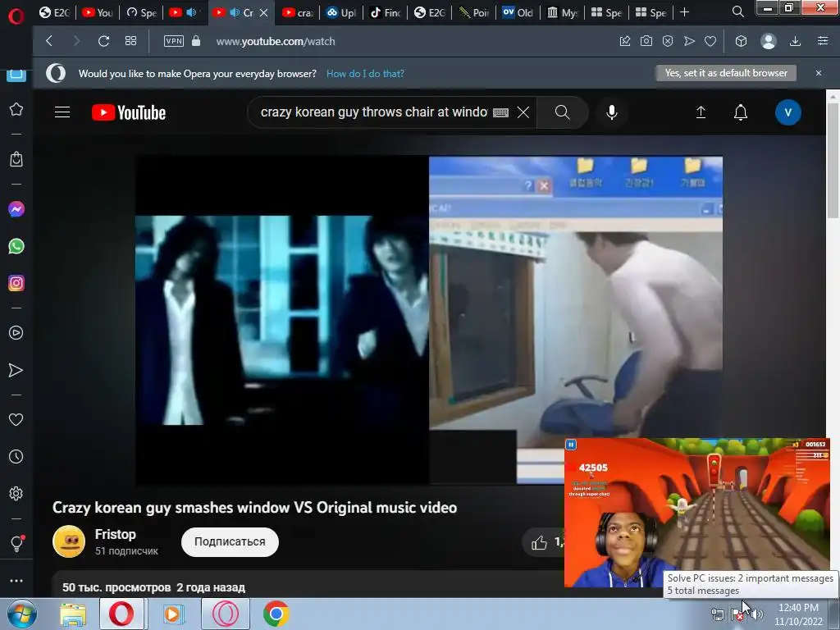Click the YouTube search text field
Viewport: 840px width, 630px height.
click(373, 112)
